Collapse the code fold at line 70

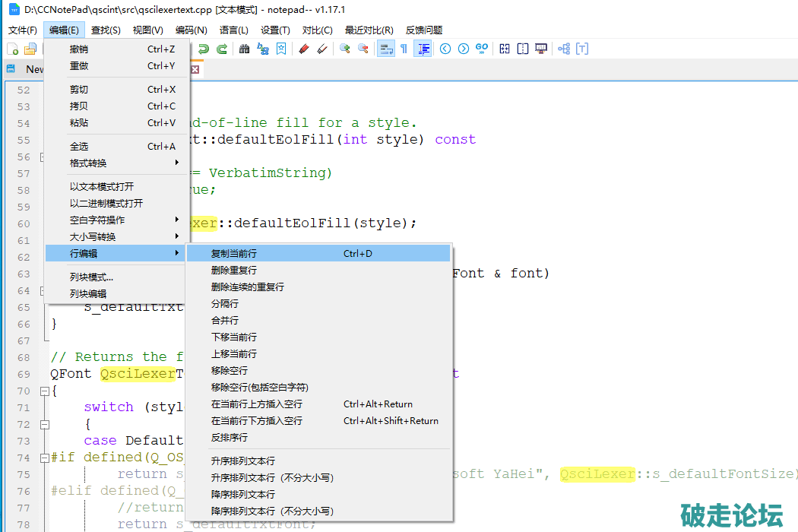[44, 391]
